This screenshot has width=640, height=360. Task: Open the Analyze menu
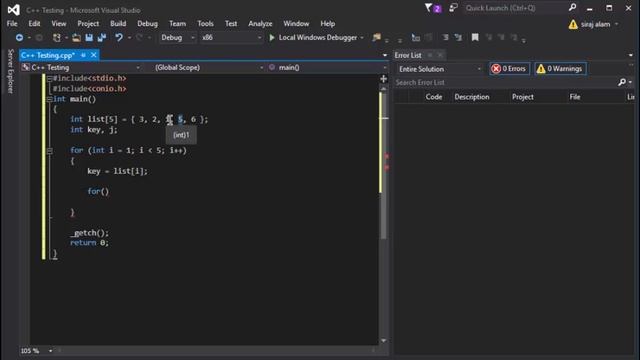[x=260, y=24]
